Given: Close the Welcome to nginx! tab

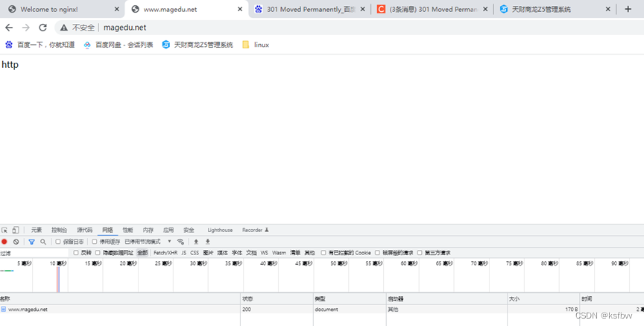Looking at the screenshot, I should (x=116, y=9).
